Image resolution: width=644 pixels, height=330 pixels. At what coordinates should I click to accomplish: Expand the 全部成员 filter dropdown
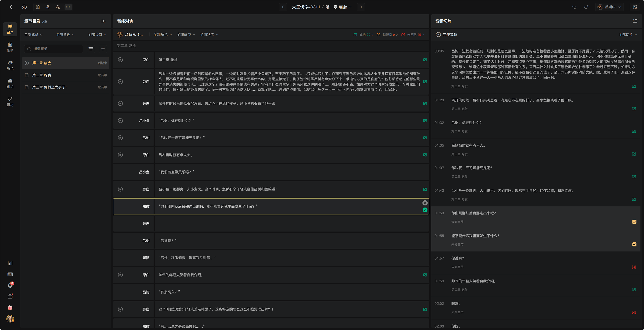pos(33,34)
